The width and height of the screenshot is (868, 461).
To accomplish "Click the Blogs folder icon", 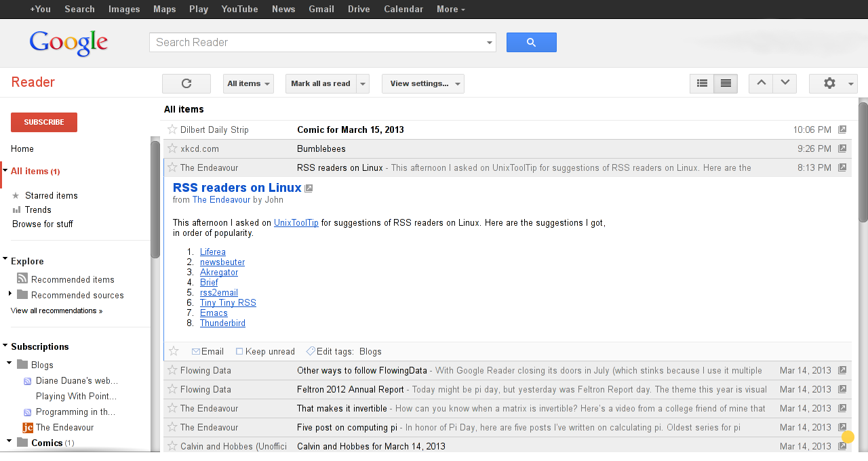I will (x=22, y=364).
